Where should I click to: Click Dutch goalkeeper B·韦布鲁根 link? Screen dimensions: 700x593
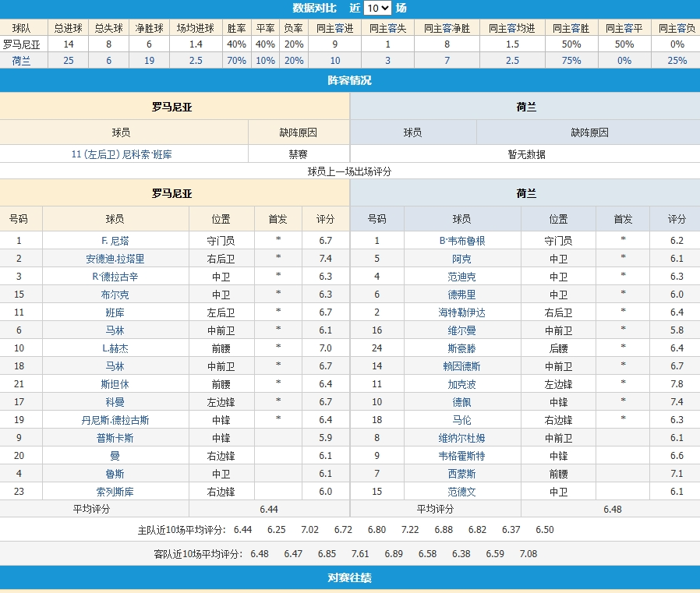click(461, 241)
